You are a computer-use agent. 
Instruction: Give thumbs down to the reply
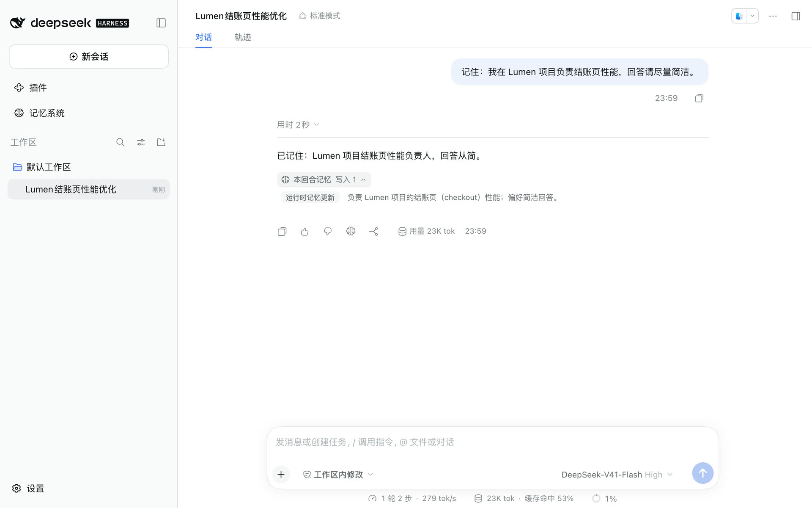coord(328,231)
